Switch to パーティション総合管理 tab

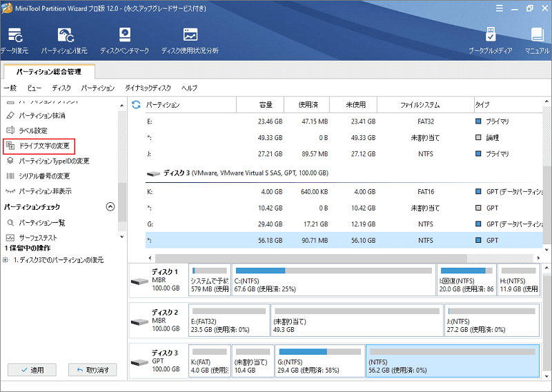tap(49, 72)
